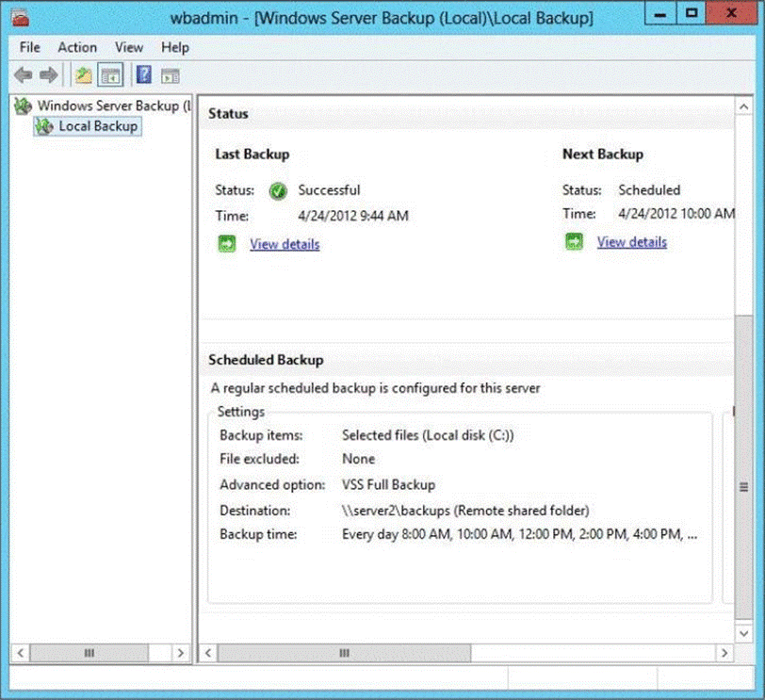Click the Back arrow in the toolbar
The image size is (765, 700).
(23, 74)
